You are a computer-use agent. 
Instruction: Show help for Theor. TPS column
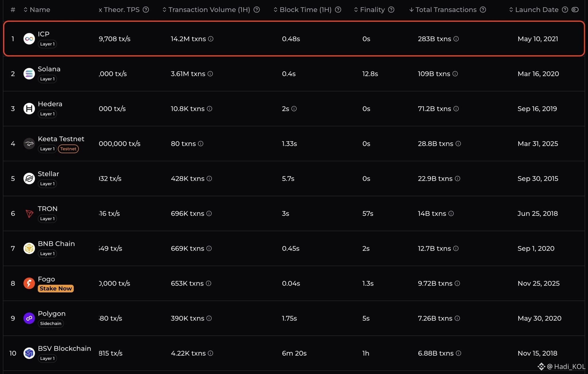point(146,10)
